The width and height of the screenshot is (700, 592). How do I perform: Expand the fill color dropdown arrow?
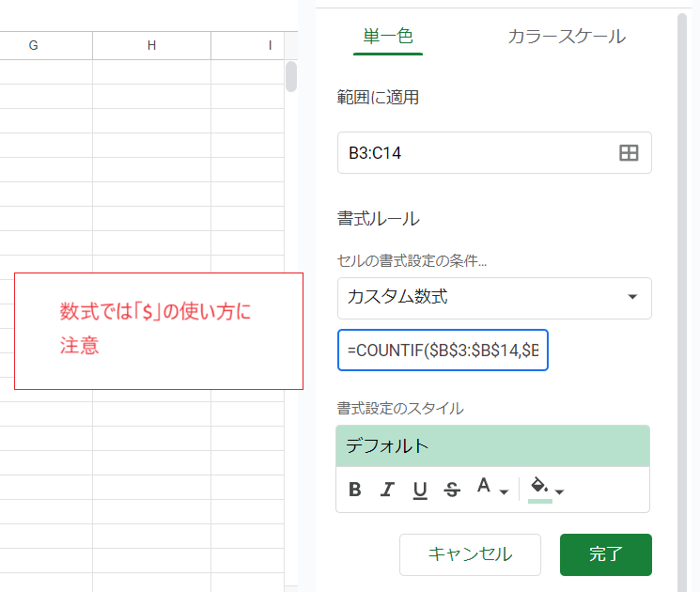click(x=559, y=492)
